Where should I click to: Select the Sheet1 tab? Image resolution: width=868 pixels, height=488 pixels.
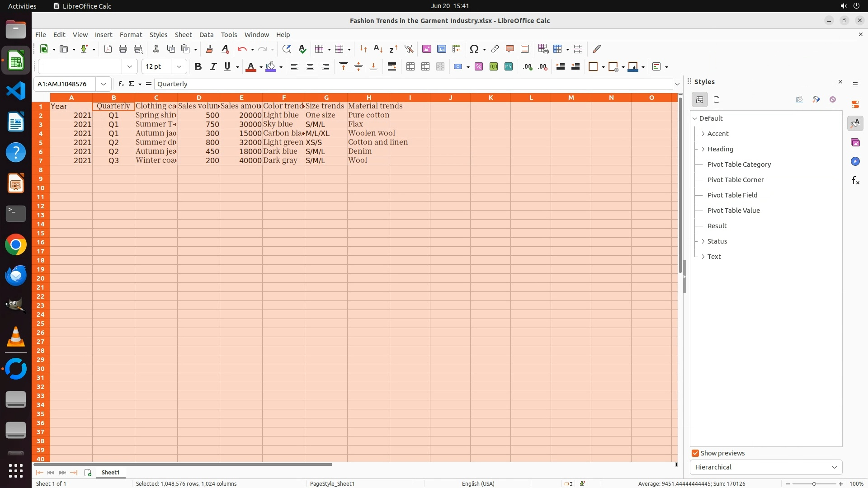pyautogui.click(x=110, y=473)
